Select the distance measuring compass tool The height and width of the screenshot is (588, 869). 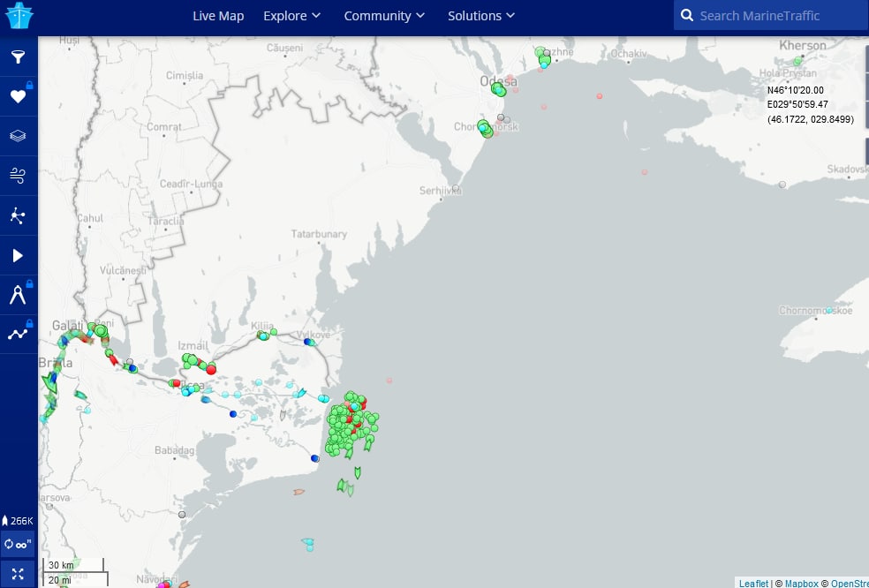tap(18, 295)
